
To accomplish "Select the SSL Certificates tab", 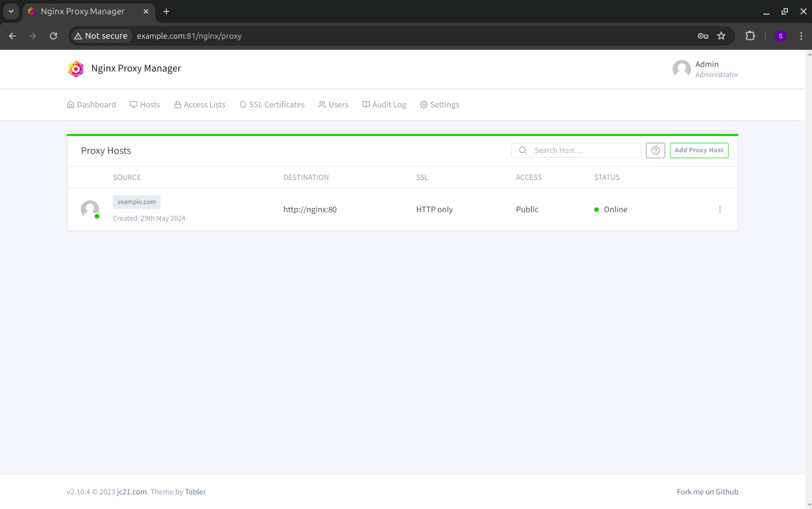I will [272, 104].
